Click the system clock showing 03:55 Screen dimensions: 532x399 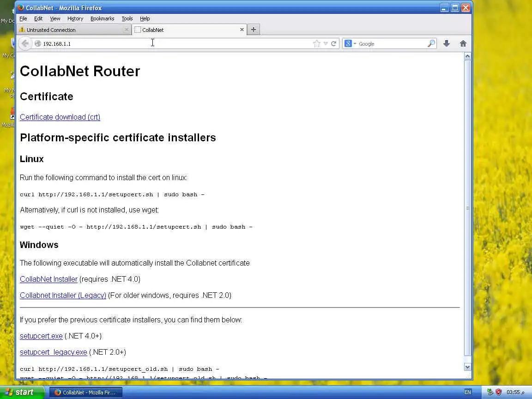(x=515, y=392)
